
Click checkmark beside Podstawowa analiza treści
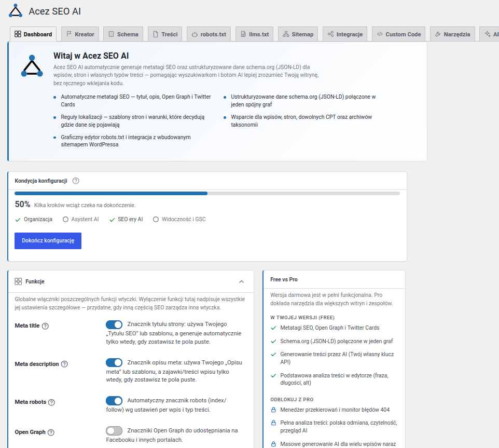273,376
